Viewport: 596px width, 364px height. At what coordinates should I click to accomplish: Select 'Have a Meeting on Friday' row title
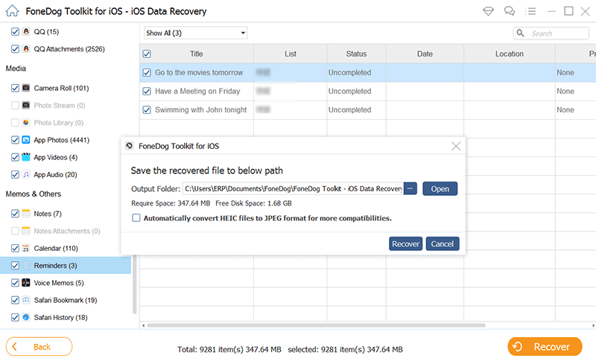[197, 92]
